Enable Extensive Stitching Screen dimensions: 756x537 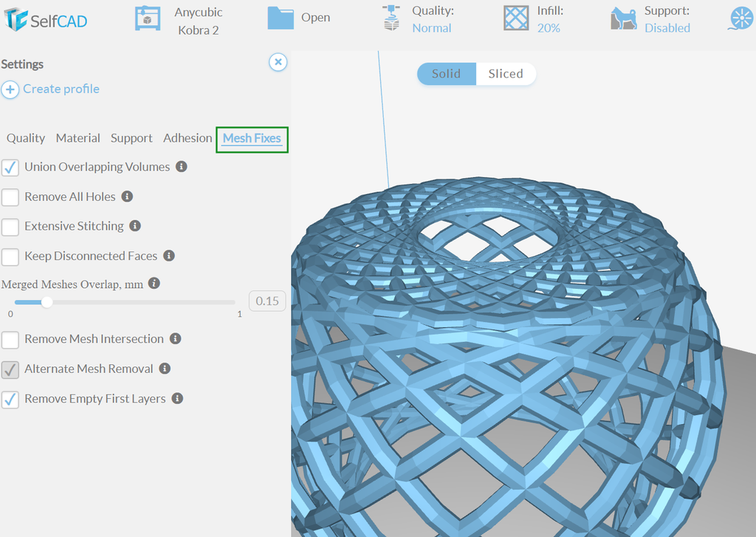coord(10,227)
